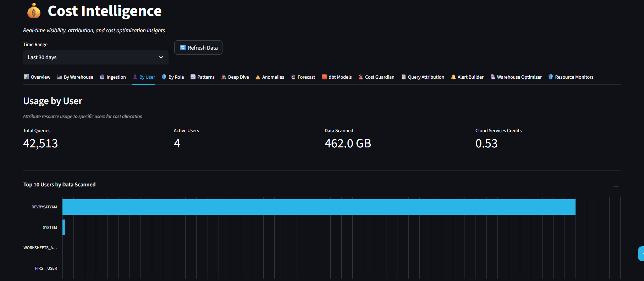Open the Time Range dropdown
This screenshot has width=644, height=281.
pos(95,57)
